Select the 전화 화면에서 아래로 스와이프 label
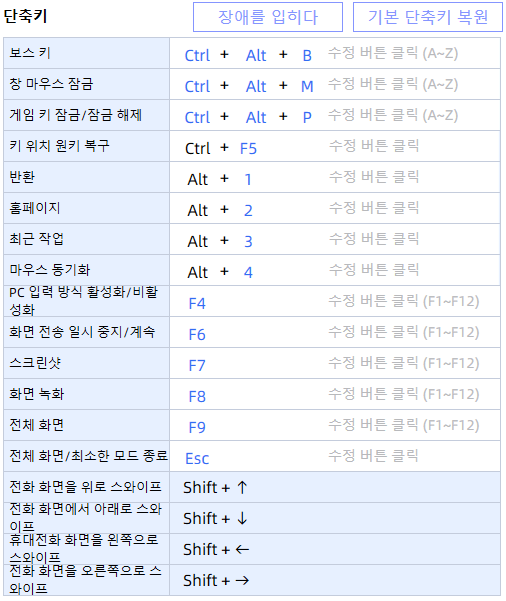506x601 pixels. tap(85, 518)
